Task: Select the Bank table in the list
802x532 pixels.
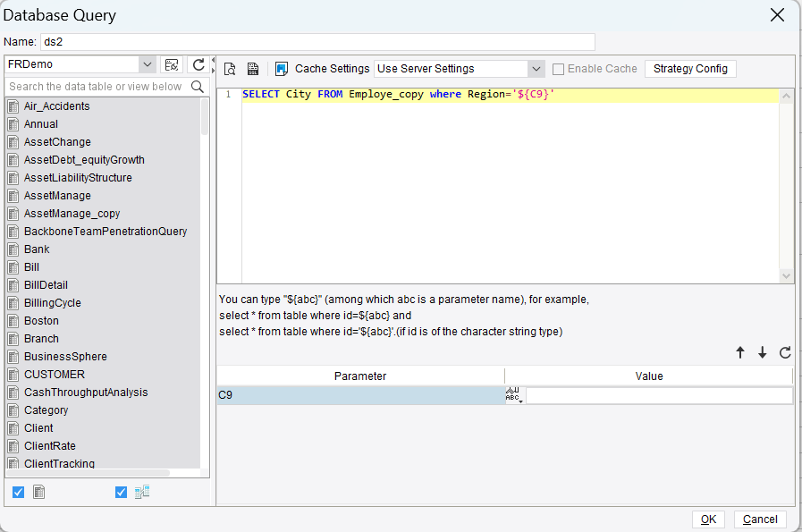Action: (36, 249)
